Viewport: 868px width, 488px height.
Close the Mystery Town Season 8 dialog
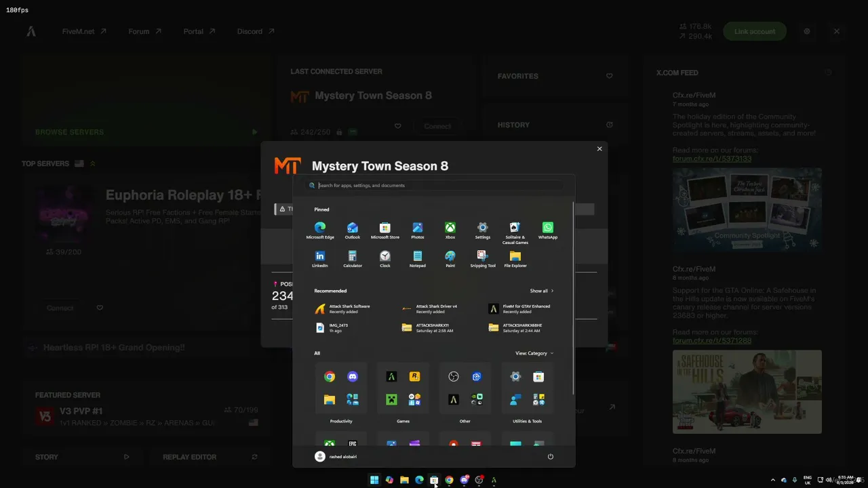tap(599, 149)
